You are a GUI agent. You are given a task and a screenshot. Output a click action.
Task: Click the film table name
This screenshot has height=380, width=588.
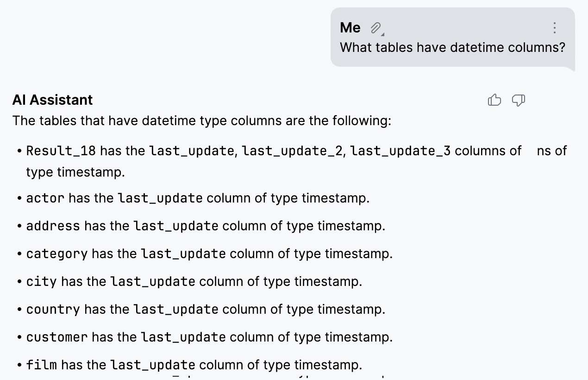pyautogui.click(x=41, y=365)
